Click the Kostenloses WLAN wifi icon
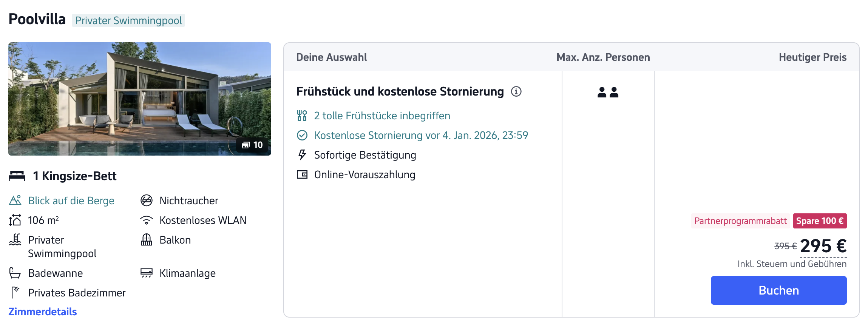The width and height of the screenshot is (868, 324). pos(147,220)
